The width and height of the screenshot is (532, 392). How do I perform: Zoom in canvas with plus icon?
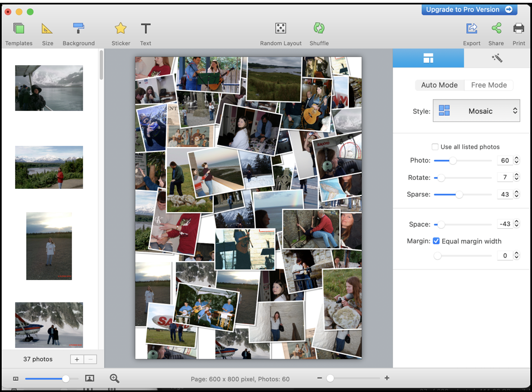click(387, 378)
